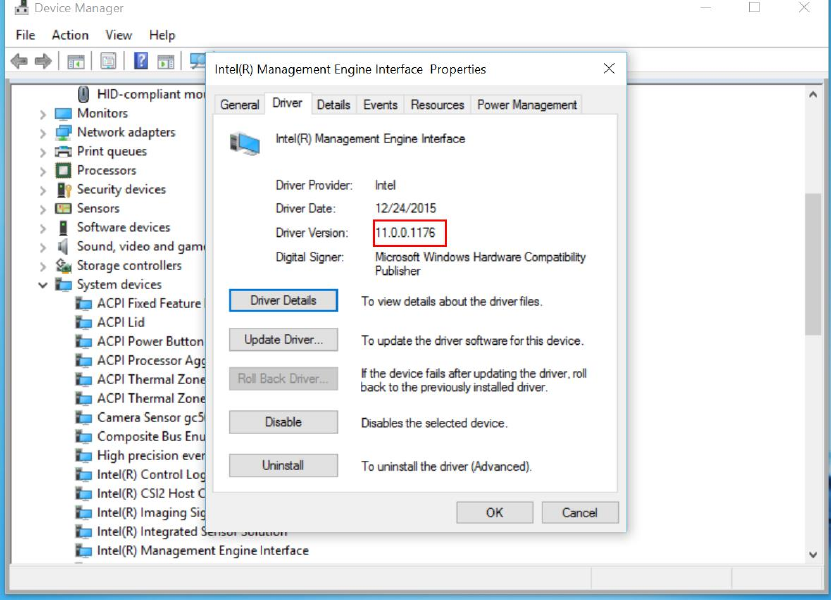Switch to the Details tab

click(x=333, y=105)
